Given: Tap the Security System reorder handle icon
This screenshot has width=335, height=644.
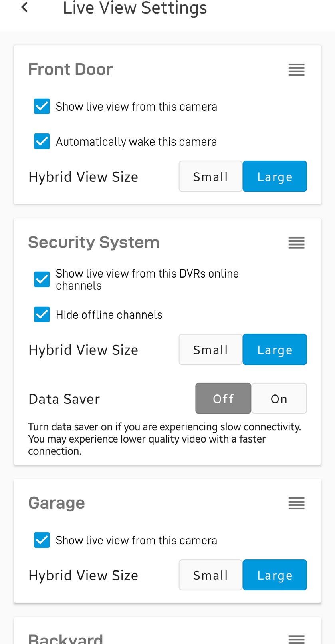Looking at the screenshot, I should (296, 243).
